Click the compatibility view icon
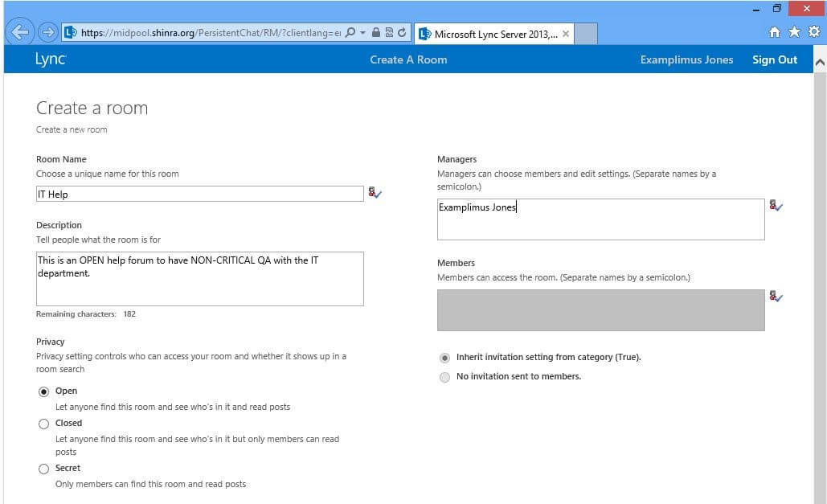827x504 pixels. [389, 32]
